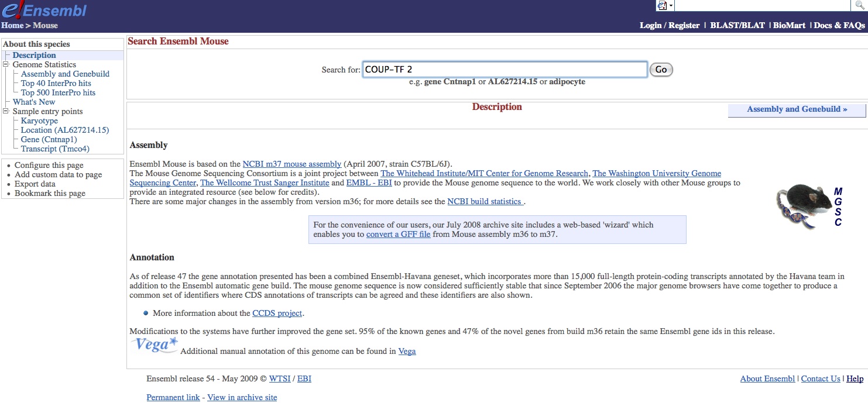Click Configure this page
868x413 pixels.
pos(49,166)
